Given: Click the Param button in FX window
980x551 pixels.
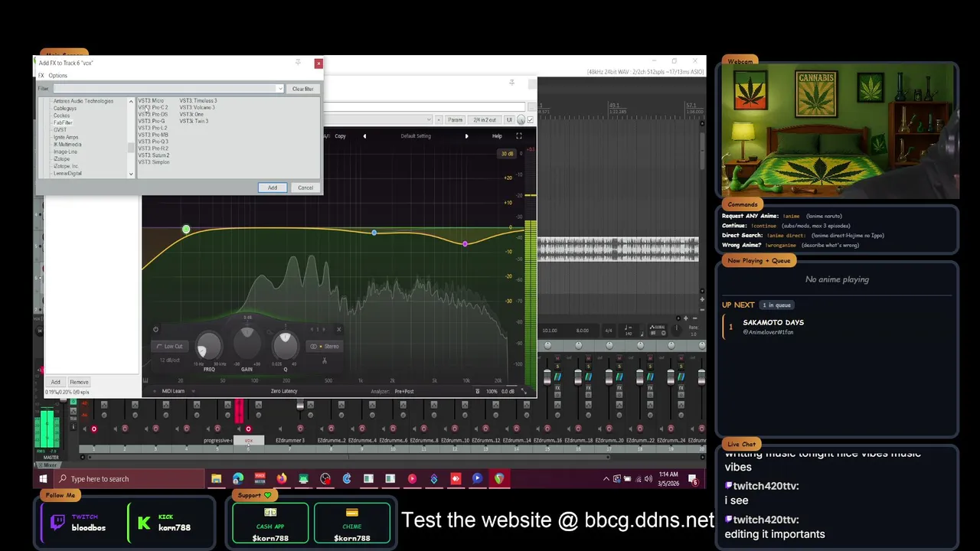Looking at the screenshot, I should 455,120.
